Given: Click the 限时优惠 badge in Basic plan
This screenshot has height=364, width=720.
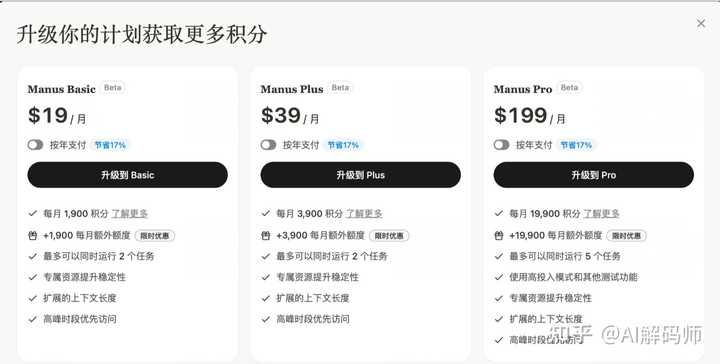Looking at the screenshot, I should coord(155,236).
